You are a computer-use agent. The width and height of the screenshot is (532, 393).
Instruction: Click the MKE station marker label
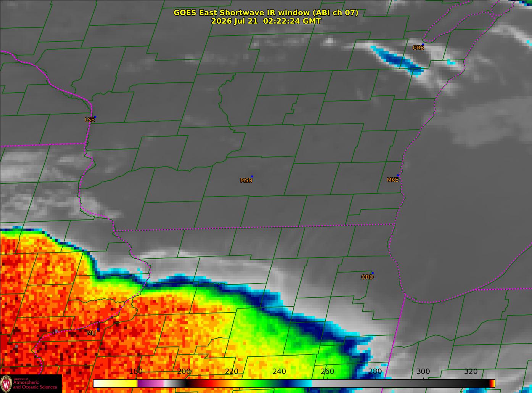(x=392, y=180)
